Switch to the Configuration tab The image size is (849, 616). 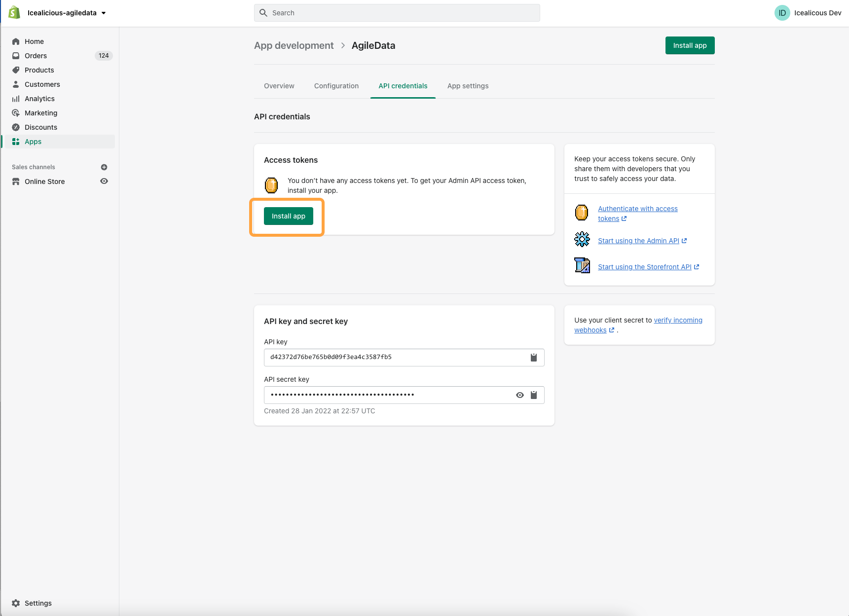[336, 86]
